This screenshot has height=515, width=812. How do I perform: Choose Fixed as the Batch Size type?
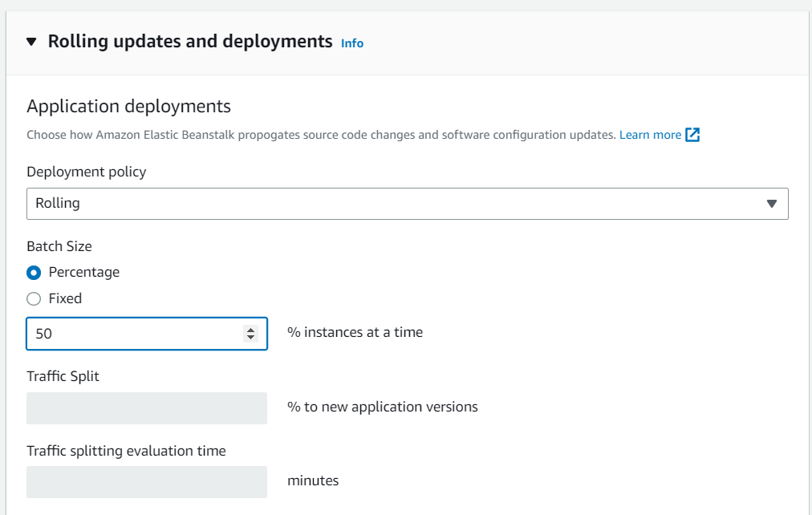tap(33, 298)
